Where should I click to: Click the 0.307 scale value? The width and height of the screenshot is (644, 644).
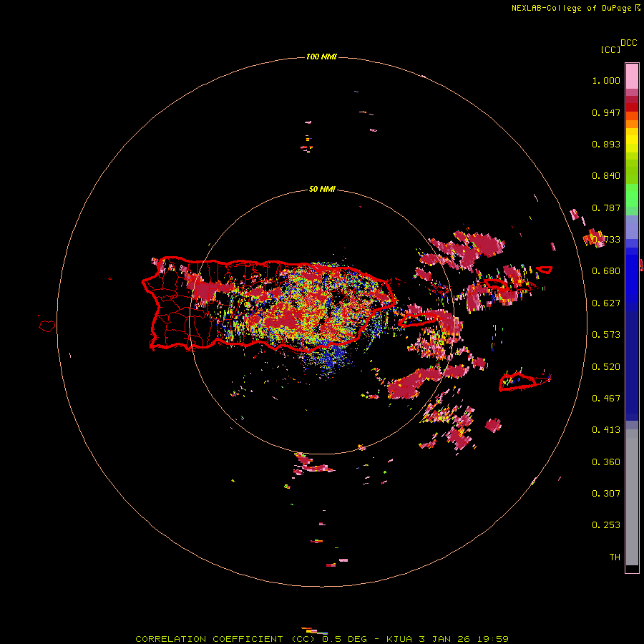coord(606,493)
